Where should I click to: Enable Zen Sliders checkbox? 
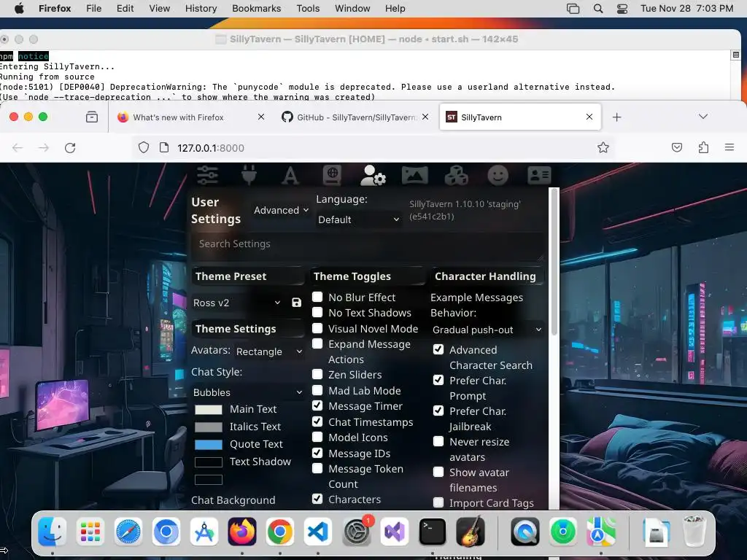coord(317,374)
